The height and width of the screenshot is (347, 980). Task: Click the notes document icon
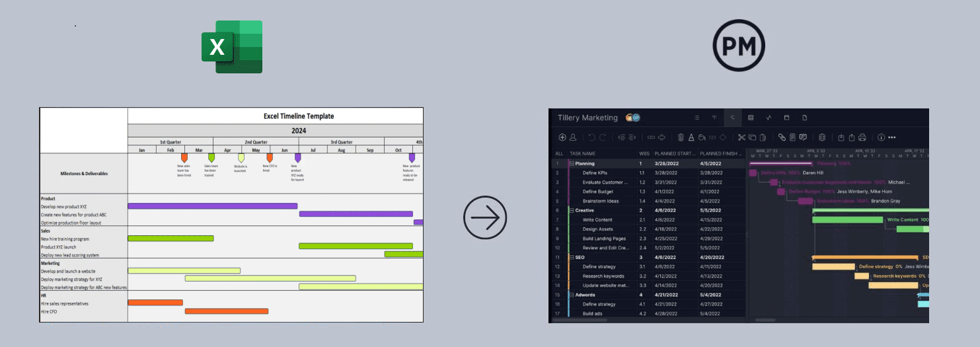tap(792, 137)
